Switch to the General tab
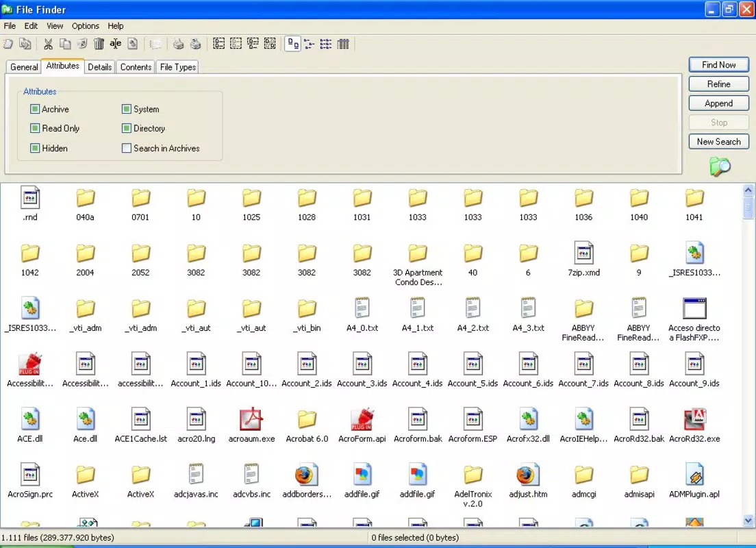Viewport: 756px width, 548px height. [x=24, y=67]
